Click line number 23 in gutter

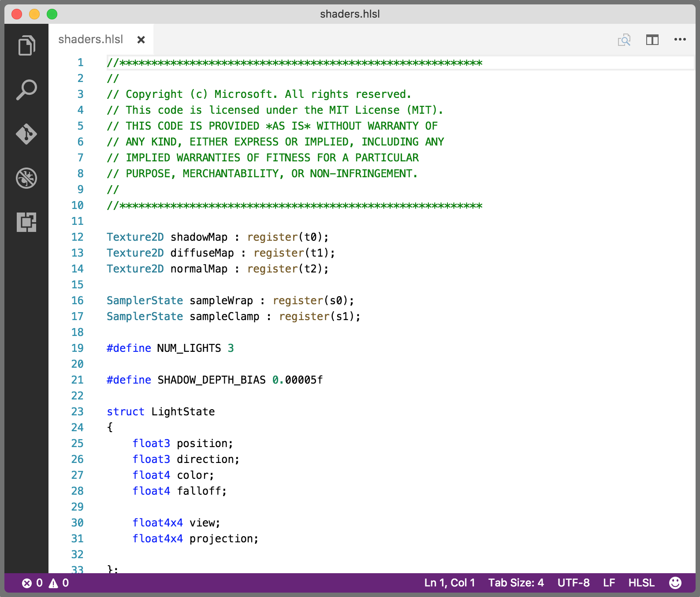(x=78, y=412)
